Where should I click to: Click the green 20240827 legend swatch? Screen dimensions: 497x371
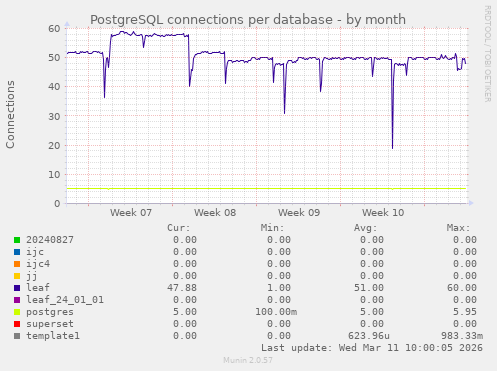pos(17,240)
